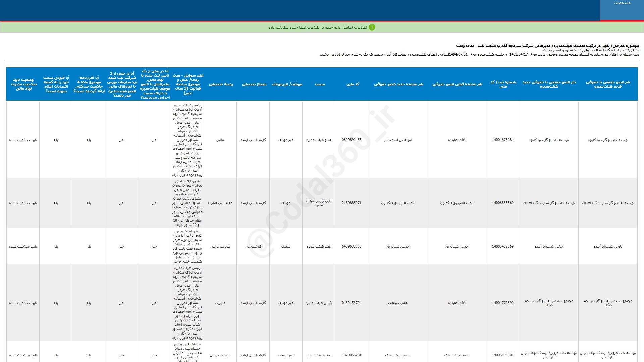Click the موضوع subject heading line
The image size is (644, 362).
(x=547, y=46)
